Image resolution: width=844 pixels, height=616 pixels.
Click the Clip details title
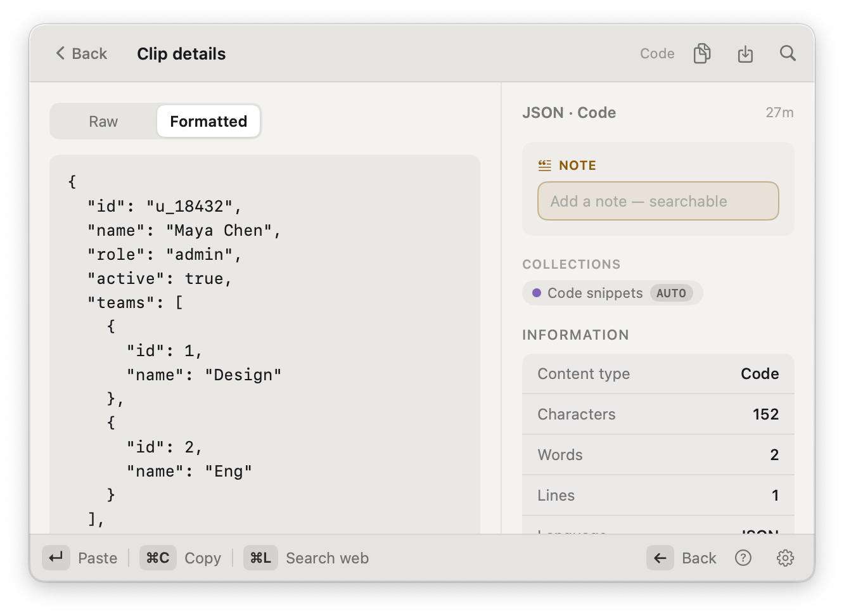click(181, 54)
